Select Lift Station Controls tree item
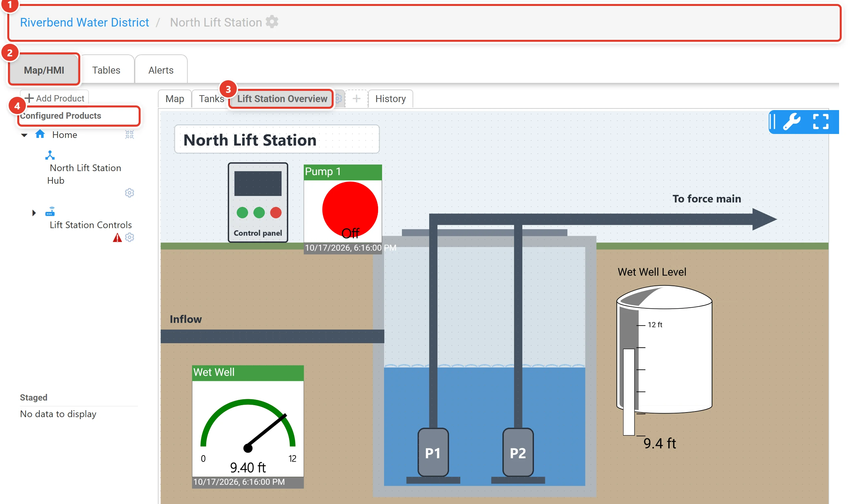 click(91, 225)
